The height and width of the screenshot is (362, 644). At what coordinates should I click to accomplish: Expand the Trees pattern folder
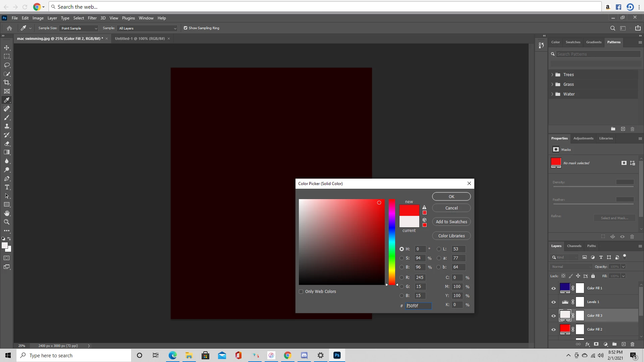click(552, 75)
